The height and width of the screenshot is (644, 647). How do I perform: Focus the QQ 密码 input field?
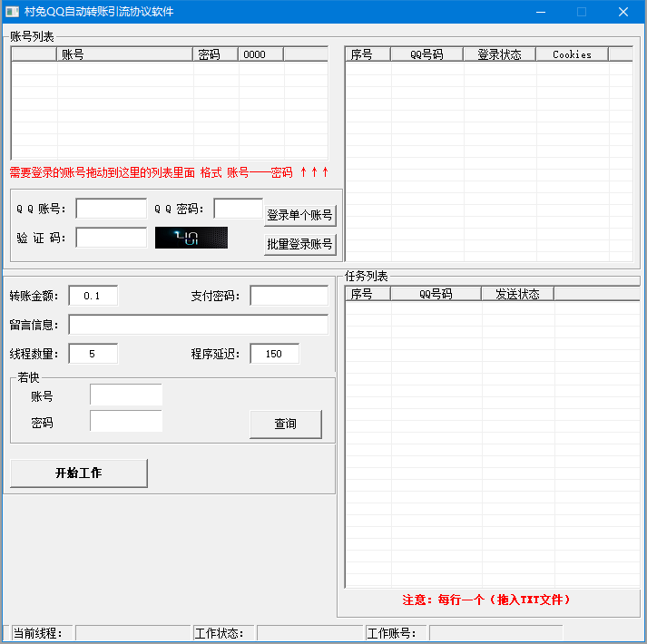[238, 209]
